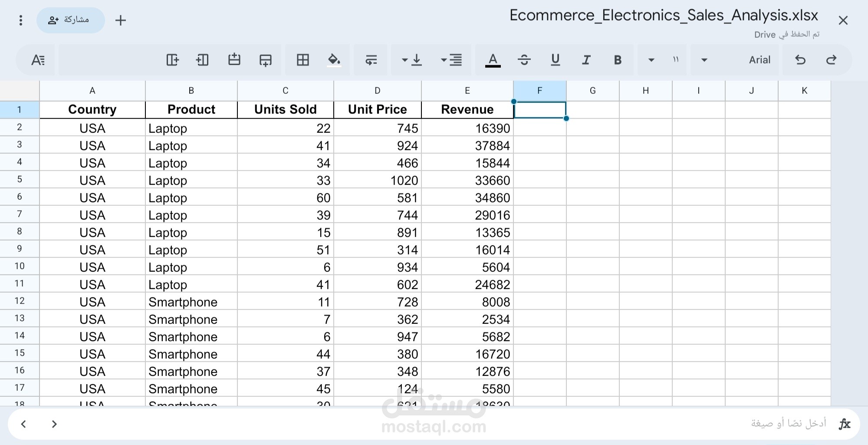868x445 pixels.
Task: Choose the text color swatch
Action: pyautogui.click(x=493, y=60)
